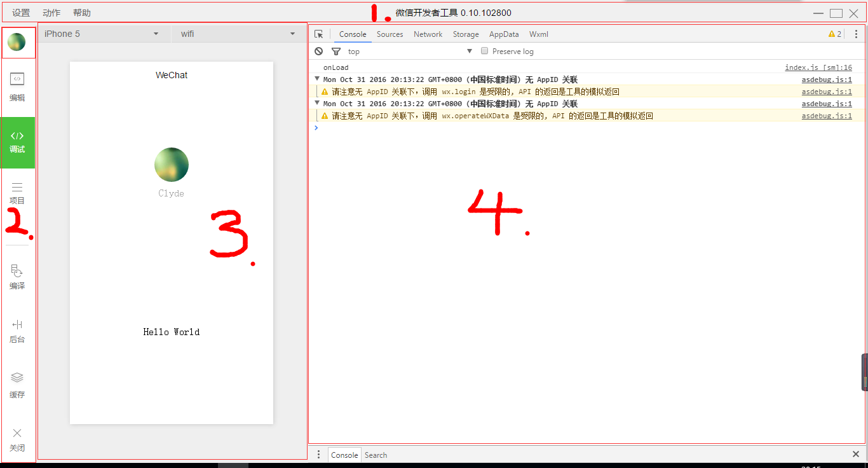Collapse the wx.login warning message group

coord(317,79)
